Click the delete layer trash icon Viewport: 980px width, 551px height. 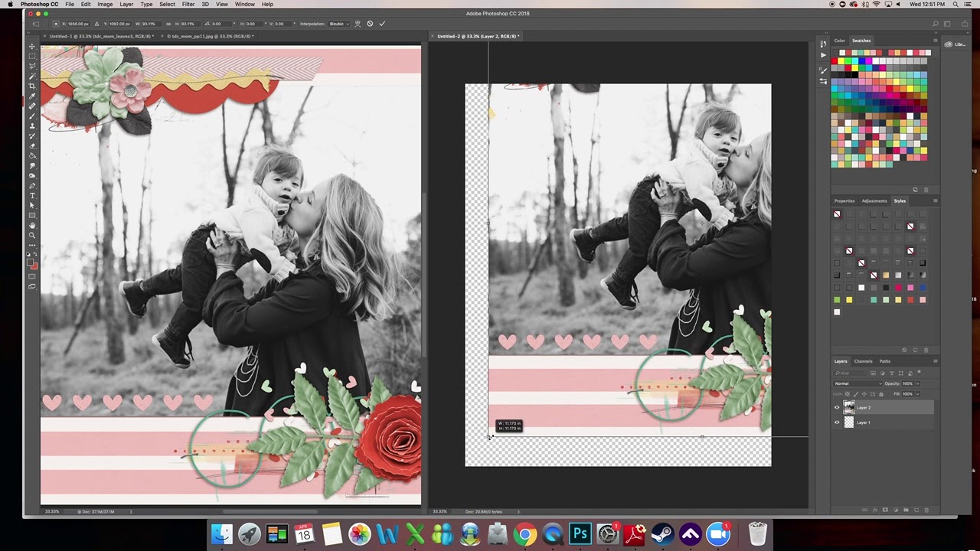tap(926, 510)
